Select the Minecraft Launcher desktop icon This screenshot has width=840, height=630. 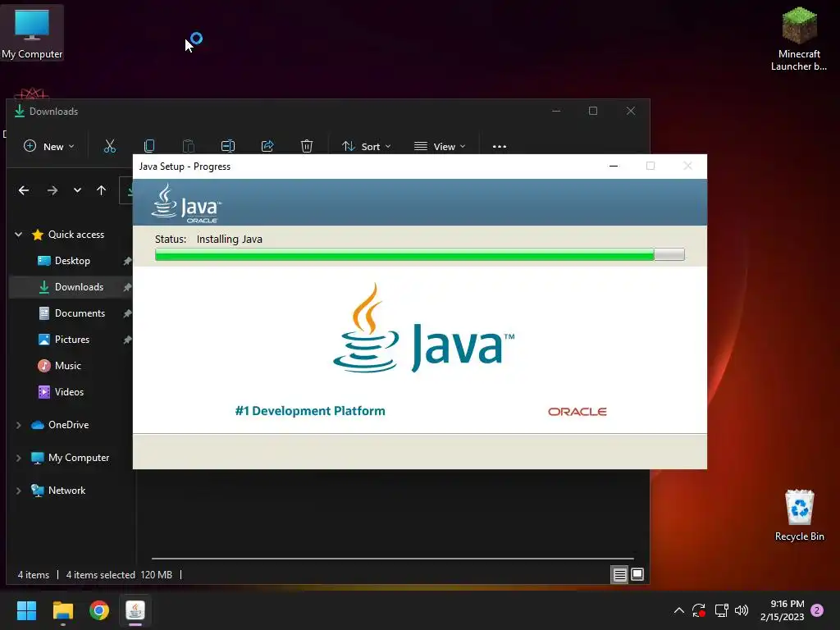(x=799, y=39)
